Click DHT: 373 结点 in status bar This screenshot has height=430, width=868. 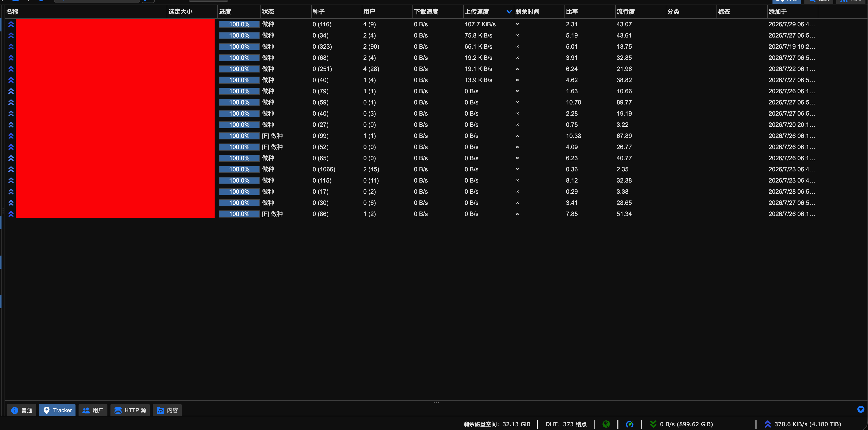click(566, 424)
